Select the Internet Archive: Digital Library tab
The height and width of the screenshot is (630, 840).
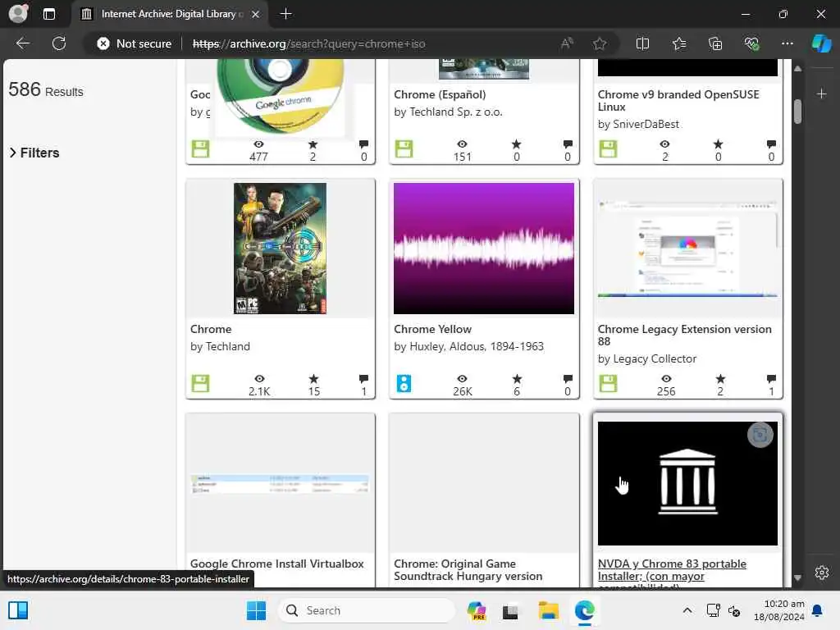pos(171,14)
